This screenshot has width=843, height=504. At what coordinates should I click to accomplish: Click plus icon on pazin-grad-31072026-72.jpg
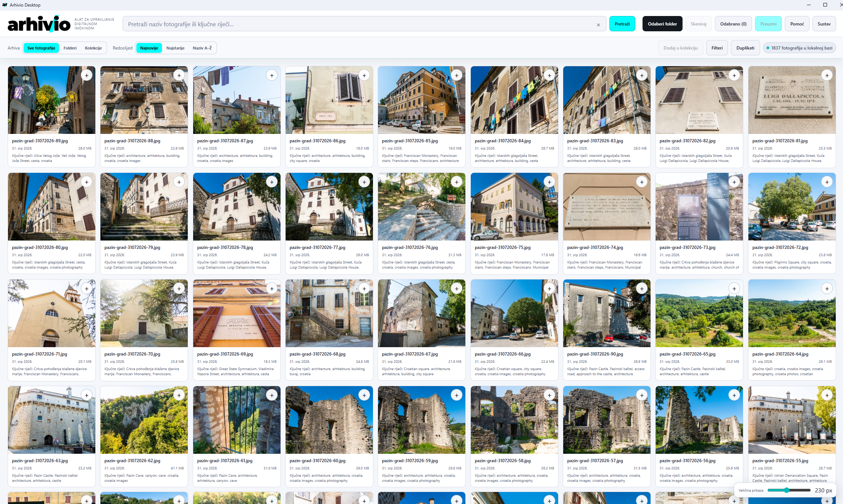tap(827, 182)
